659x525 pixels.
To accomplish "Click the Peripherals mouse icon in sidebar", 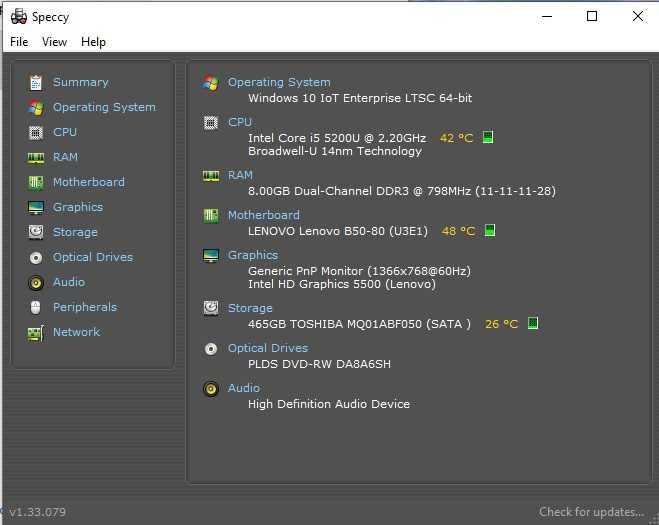I will coord(36,307).
